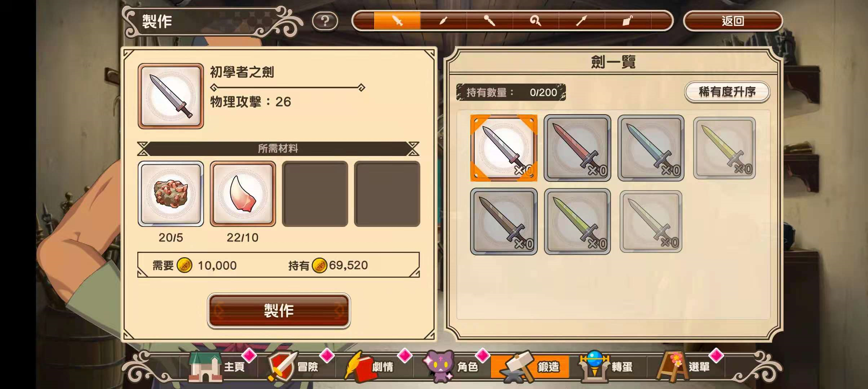This screenshot has height=389, width=868.
Task: Open the spear weapon category tab
Action: click(582, 21)
